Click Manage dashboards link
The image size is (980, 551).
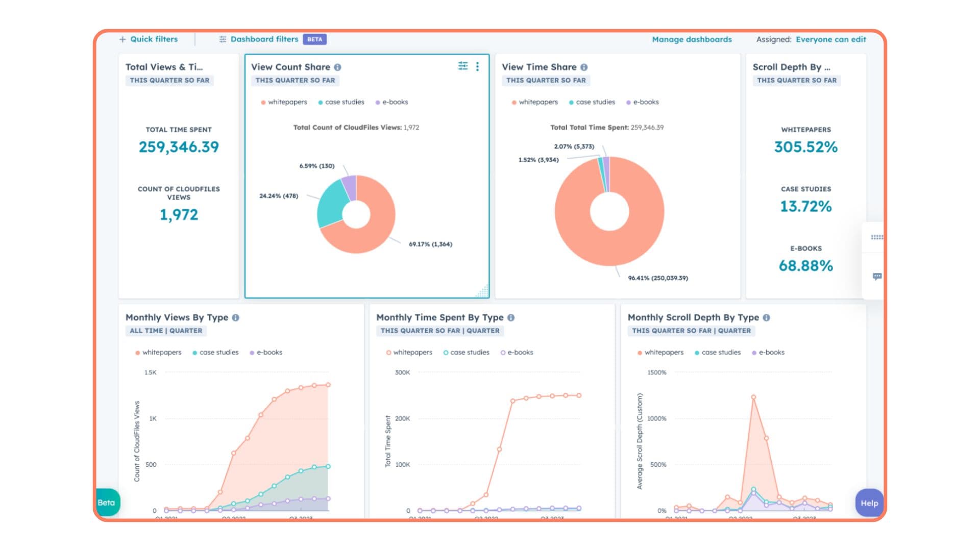pos(692,39)
